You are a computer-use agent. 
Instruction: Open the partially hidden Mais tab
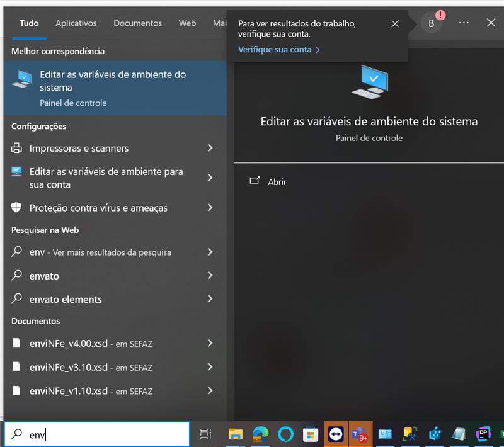[219, 23]
